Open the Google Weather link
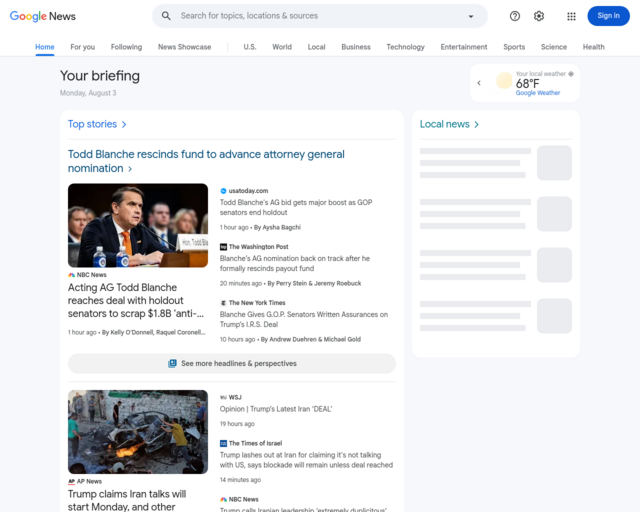The height and width of the screenshot is (512, 640). click(x=538, y=93)
